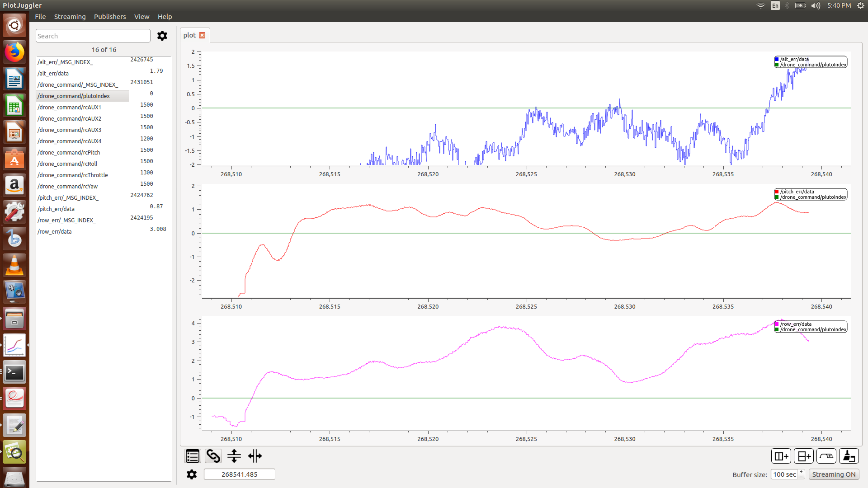Click the settings gear icon for search

click(161, 36)
